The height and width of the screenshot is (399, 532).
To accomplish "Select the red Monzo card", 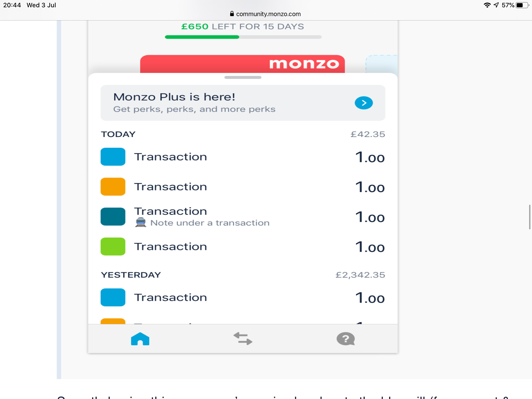I will point(242,64).
